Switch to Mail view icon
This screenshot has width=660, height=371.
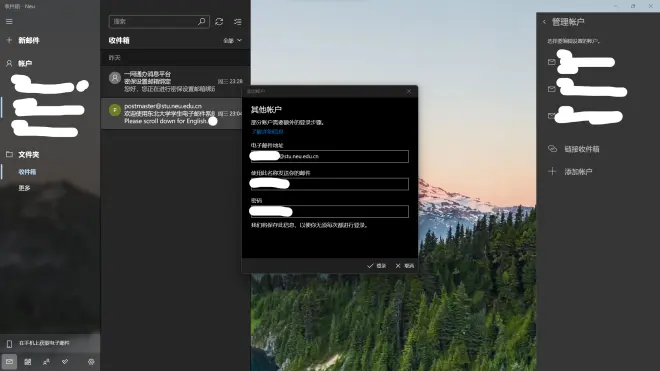click(9, 362)
